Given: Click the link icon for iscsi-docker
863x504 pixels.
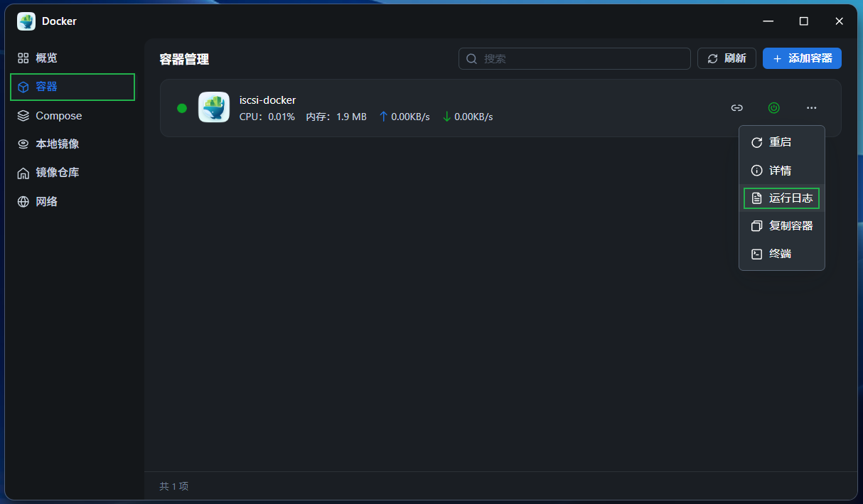Looking at the screenshot, I should pyautogui.click(x=737, y=108).
